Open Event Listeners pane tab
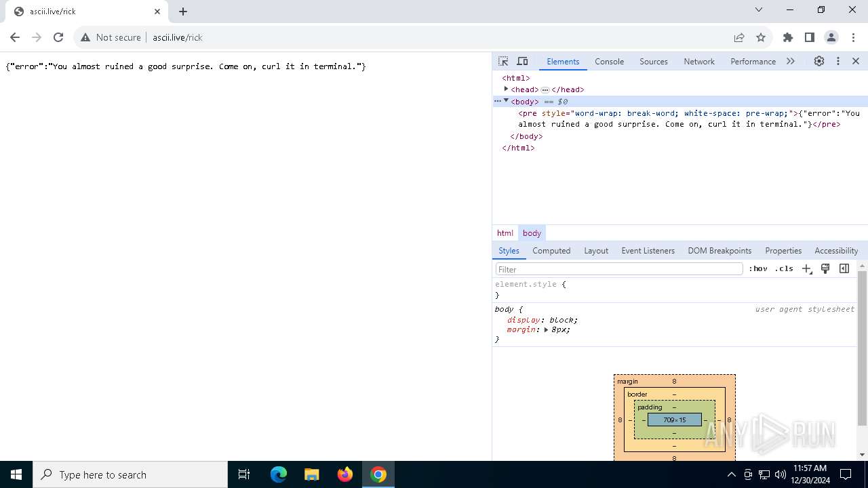The height and width of the screenshot is (488, 868). pos(648,250)
